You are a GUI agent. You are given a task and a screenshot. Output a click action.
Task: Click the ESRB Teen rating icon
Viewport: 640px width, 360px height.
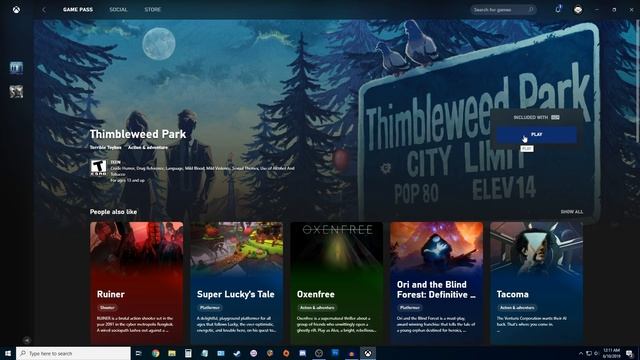pos(98,168)
